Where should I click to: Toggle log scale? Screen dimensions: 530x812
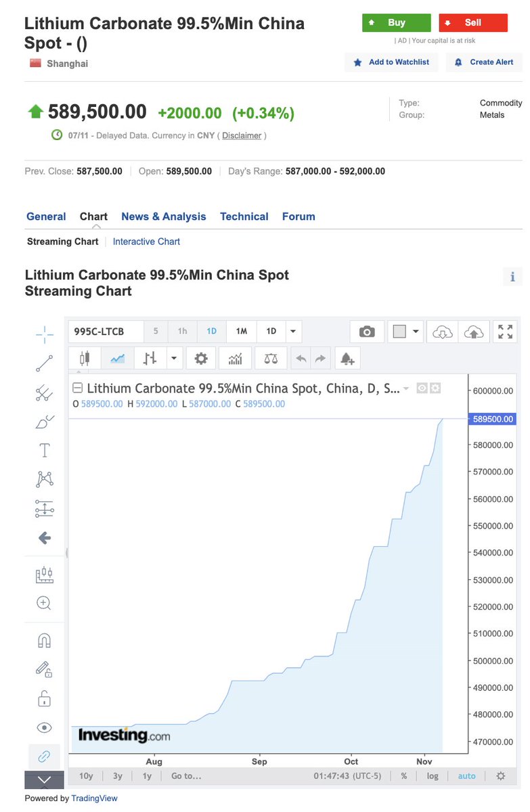[432, 776]
